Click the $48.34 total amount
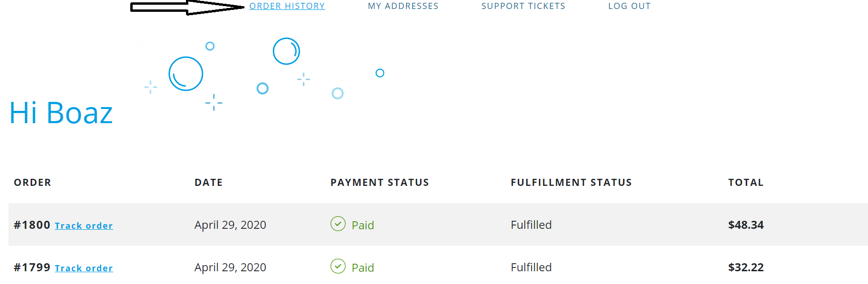 click(x=746, y=225)
